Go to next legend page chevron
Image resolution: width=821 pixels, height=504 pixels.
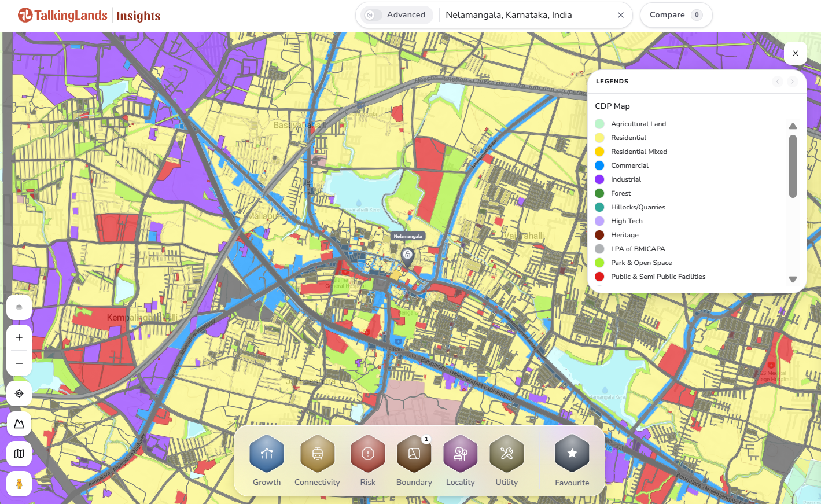[793, 82]
